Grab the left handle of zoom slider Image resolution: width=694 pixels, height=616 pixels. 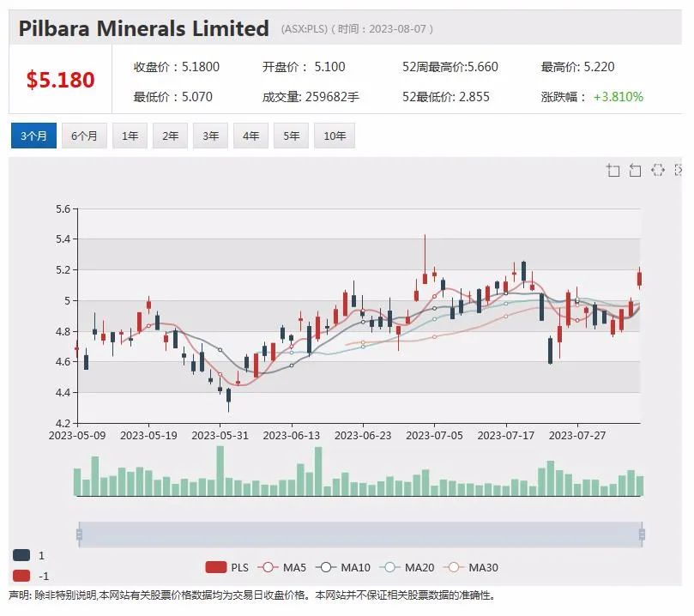pyautogui.click(x=79, y=534)
